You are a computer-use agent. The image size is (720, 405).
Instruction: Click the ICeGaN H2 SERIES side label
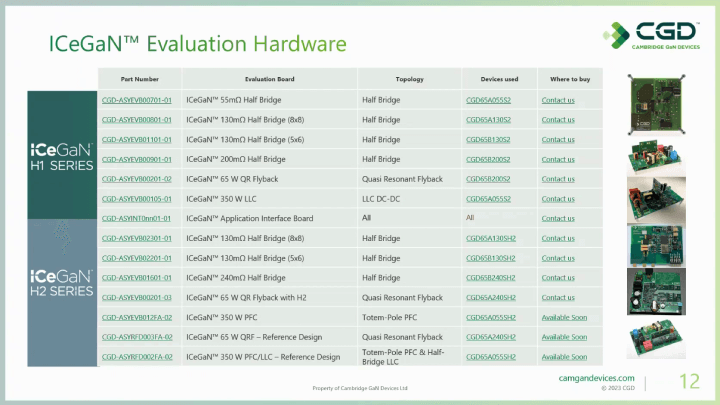pos(62,293)
